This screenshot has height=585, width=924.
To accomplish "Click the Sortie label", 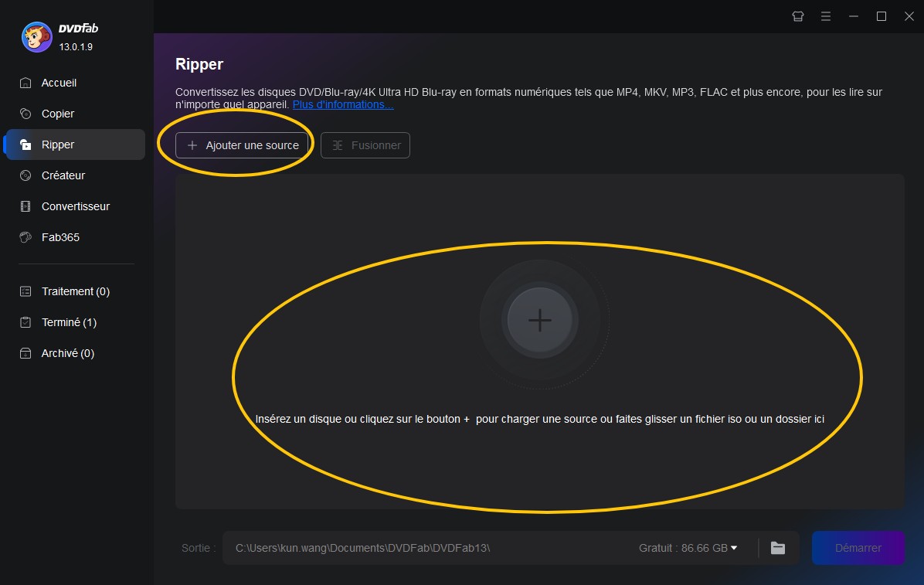I will click(199, 548).
